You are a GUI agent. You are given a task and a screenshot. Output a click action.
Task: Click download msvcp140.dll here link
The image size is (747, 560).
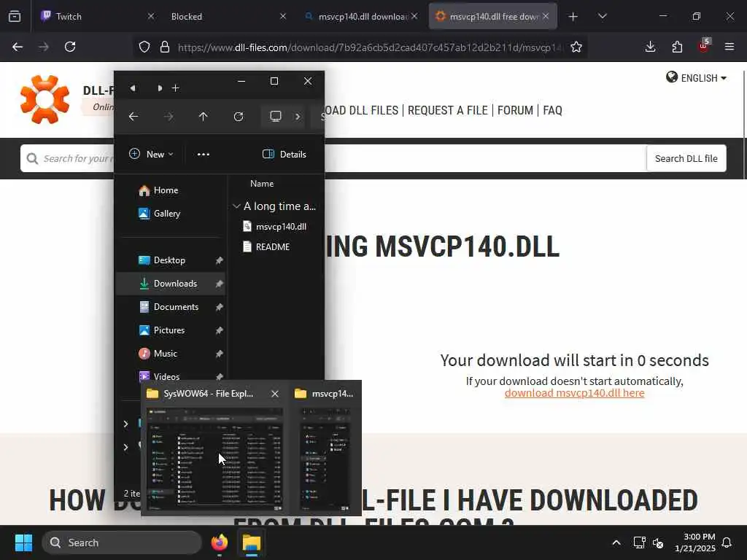(x=574, y=393)
